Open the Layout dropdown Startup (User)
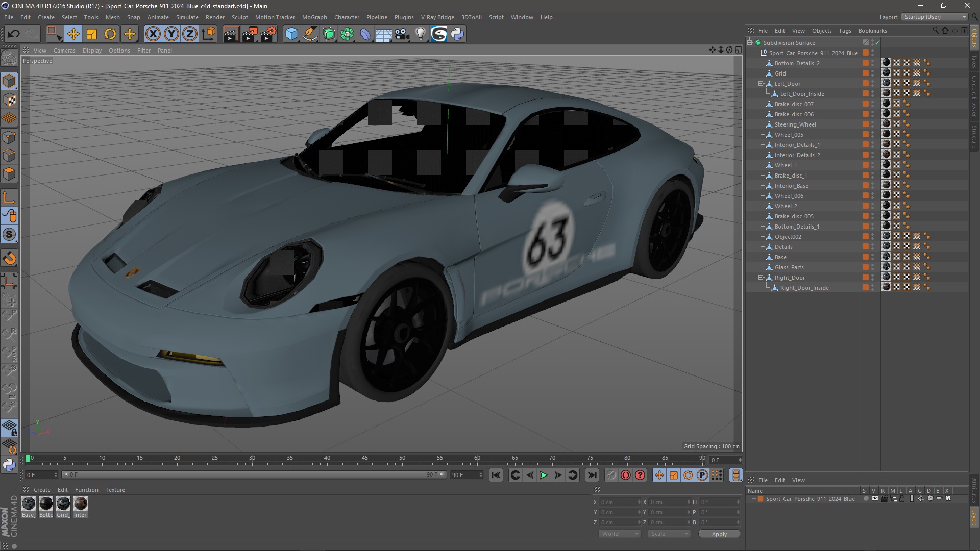This screenshot has height=551, width=980. pos(935,17)
